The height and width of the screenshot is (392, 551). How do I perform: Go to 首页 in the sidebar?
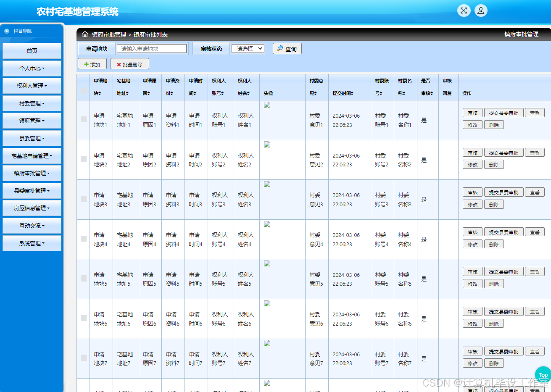click(x=32, y=51)
